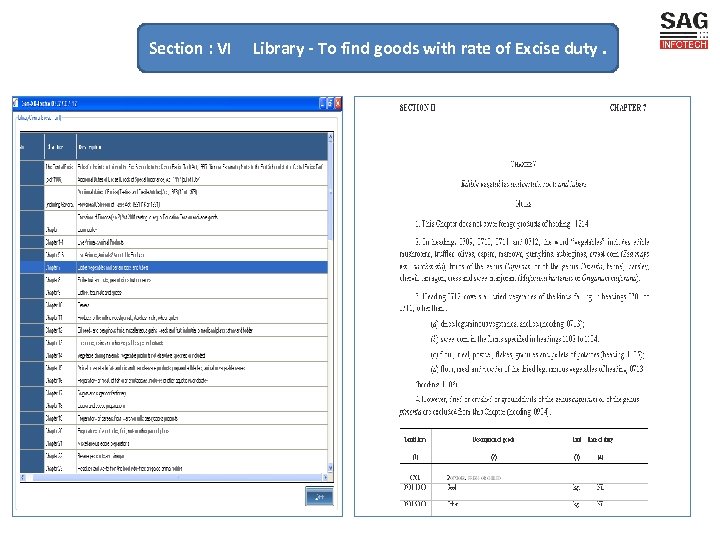Image resolution: width=720 pixels, height=540 pixels.
Task: Click the vertical scrollbar down arrow of the table
Action: click(x=331, y=468)
